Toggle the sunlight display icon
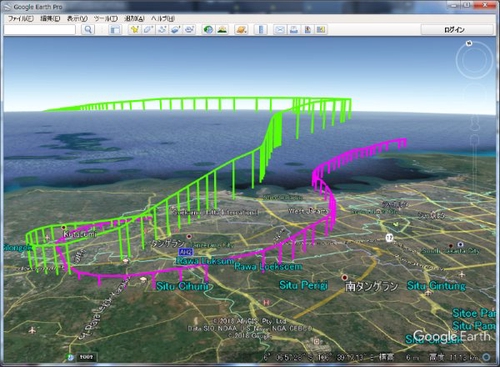This screenshot has width=500, height=367. [222, 30]
